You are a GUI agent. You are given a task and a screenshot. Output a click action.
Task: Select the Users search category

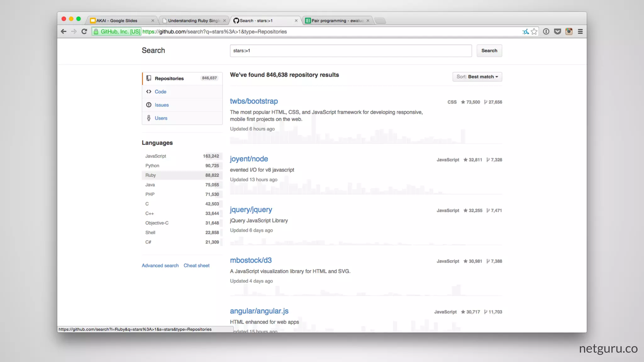161,118
